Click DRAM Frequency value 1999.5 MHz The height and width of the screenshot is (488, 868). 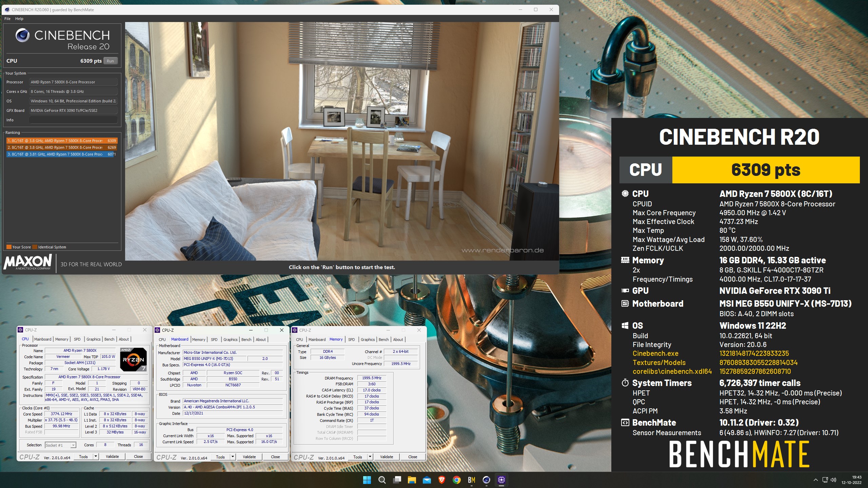tap(372, 378)
